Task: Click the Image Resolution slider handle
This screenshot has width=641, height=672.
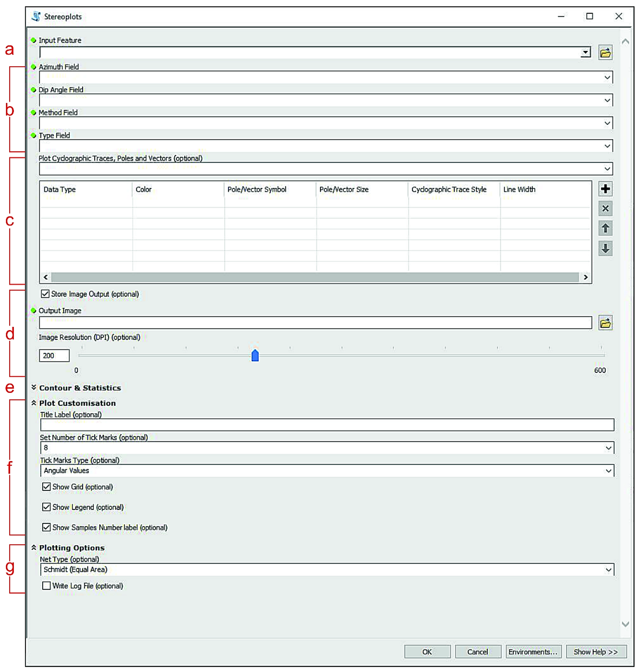Action: (x=255, y=356)
